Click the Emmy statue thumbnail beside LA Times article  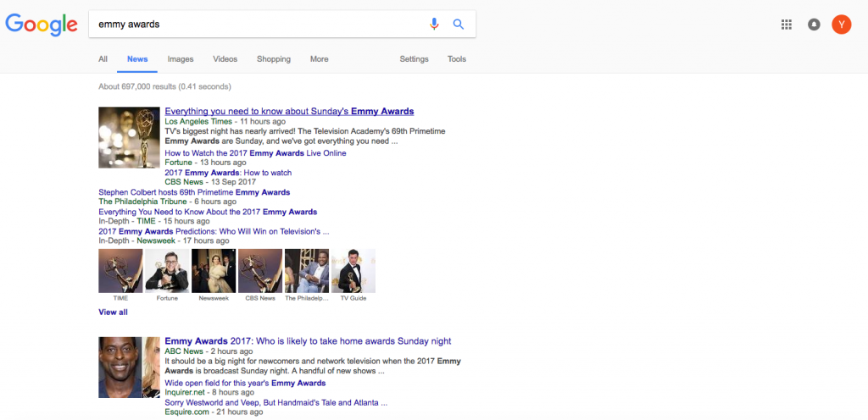click(129, 137)
